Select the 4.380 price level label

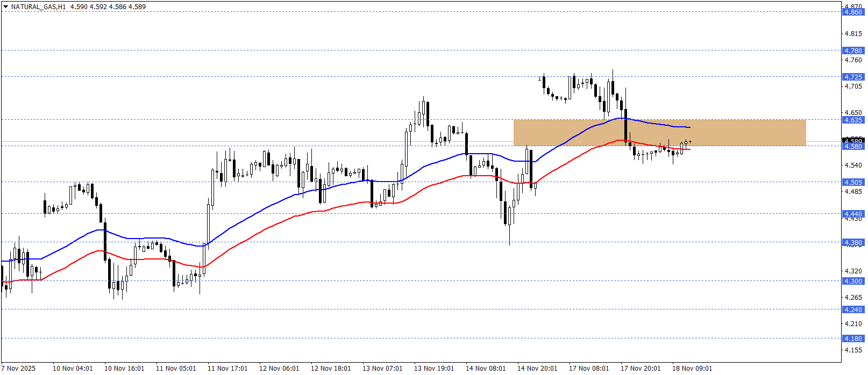coord(852,242)
